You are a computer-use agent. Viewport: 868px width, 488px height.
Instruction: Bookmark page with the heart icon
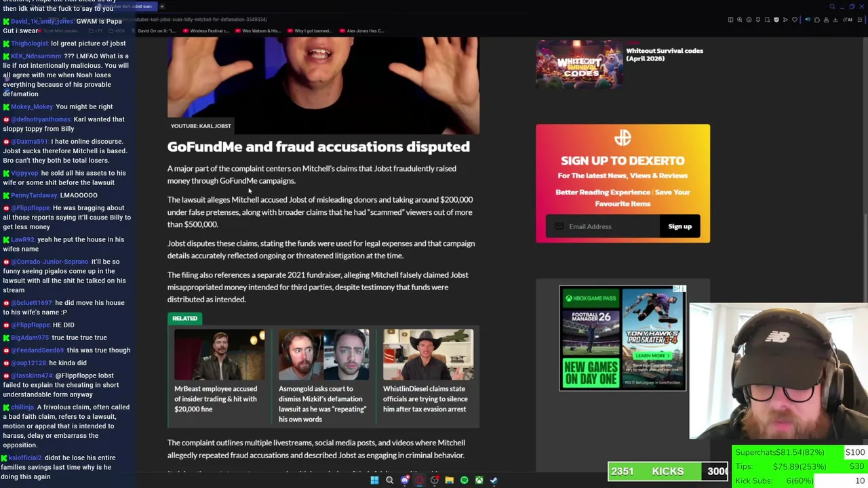pos(795,20)
